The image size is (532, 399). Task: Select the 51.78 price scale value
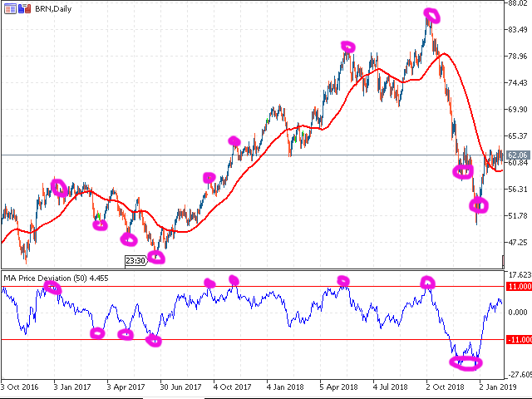click(x=518, y=215)
